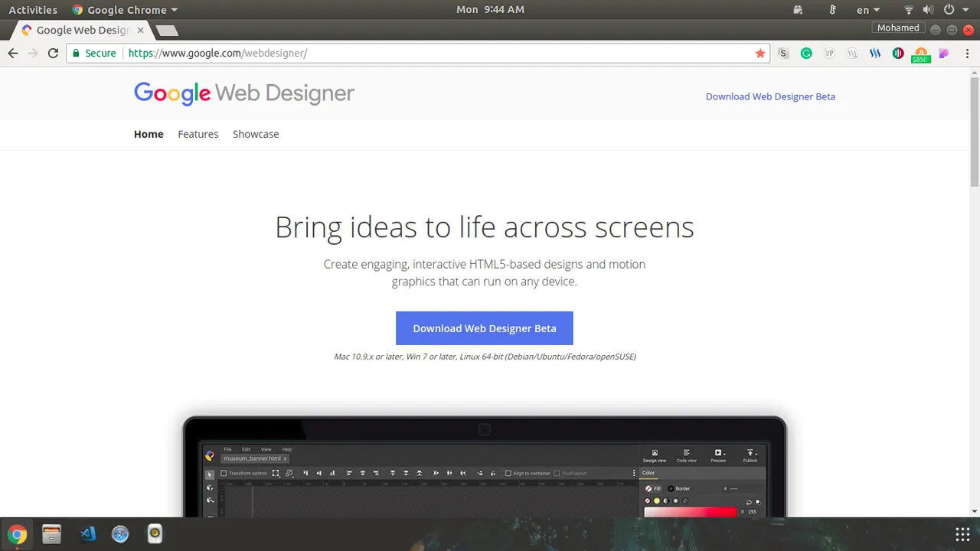
Task: Launch Visual Studio Code from dock
Action: pos(87,533)
